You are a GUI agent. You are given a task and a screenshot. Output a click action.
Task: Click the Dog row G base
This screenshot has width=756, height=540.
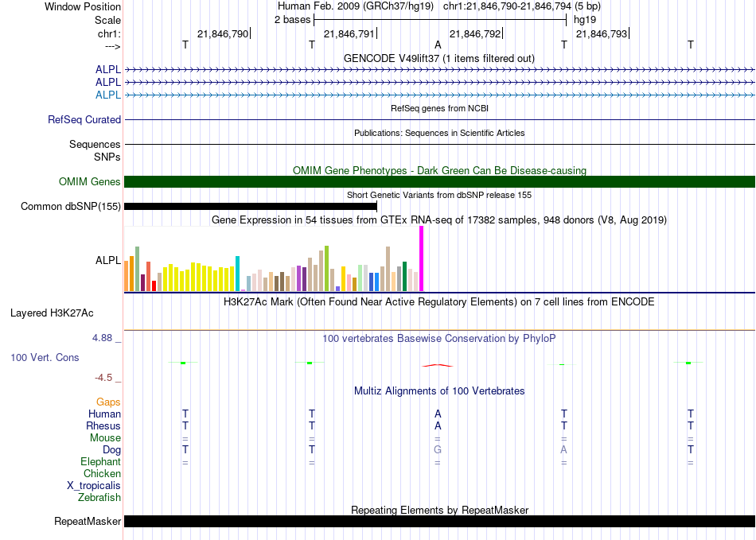tap(438, 449)
